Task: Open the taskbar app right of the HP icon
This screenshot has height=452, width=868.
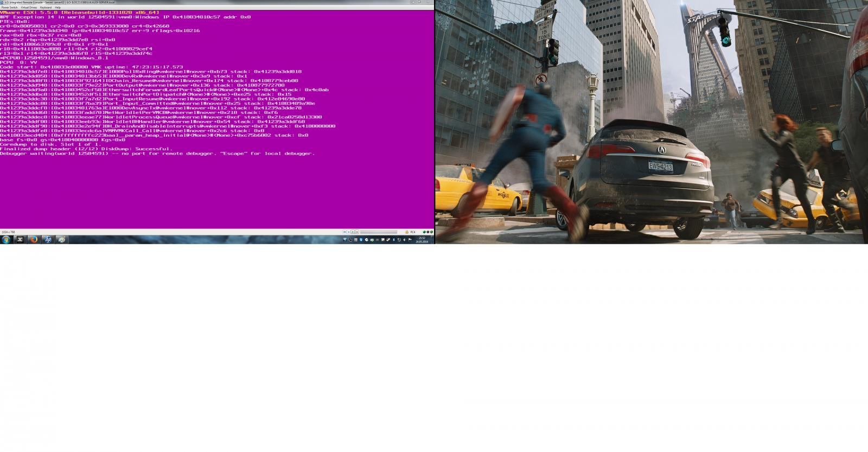Action: point(61,239)
